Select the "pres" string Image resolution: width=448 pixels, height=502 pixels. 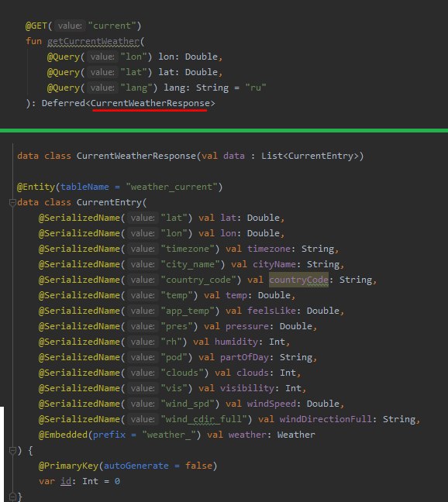177,326
